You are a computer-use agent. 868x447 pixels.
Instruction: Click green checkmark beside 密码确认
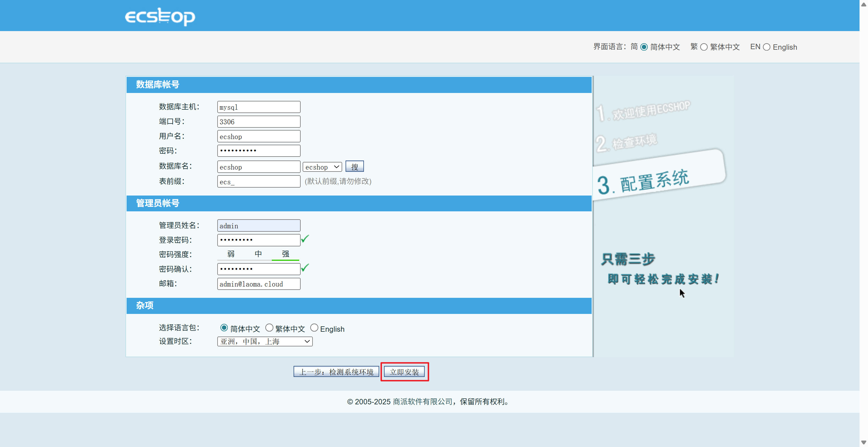[305, 268]
